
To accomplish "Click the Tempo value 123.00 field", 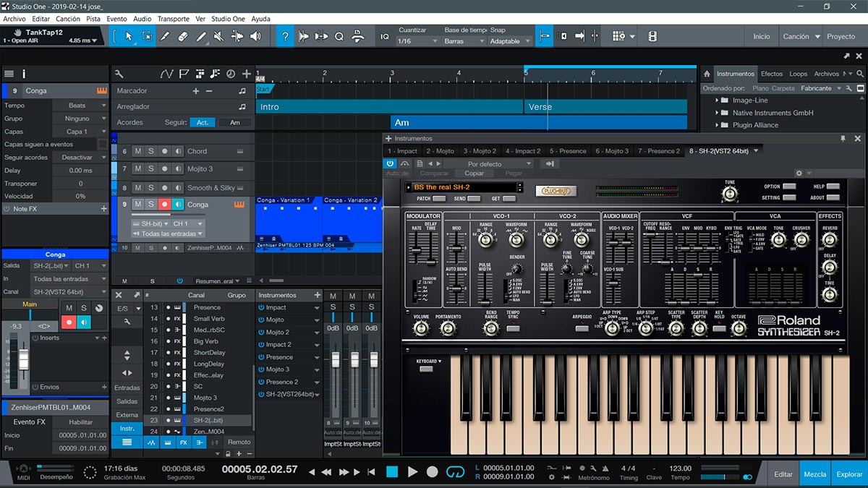I will (680, 468).
